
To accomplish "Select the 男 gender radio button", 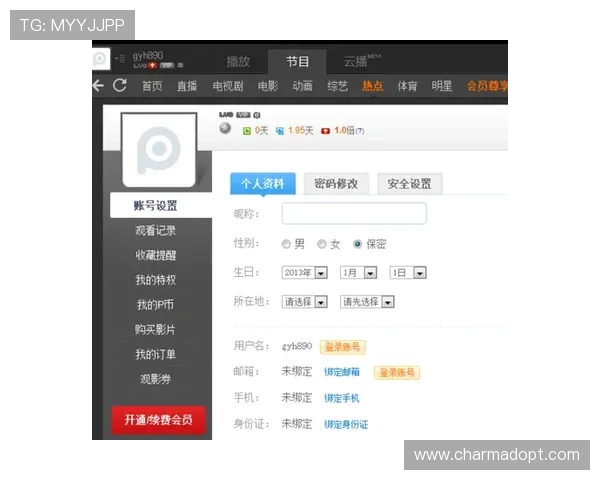I will [x=286, y=244].
